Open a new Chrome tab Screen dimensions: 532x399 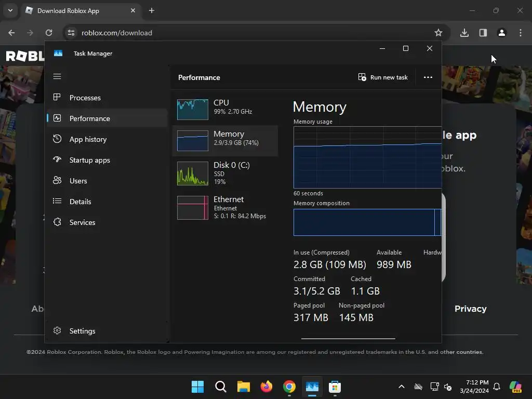152,10
